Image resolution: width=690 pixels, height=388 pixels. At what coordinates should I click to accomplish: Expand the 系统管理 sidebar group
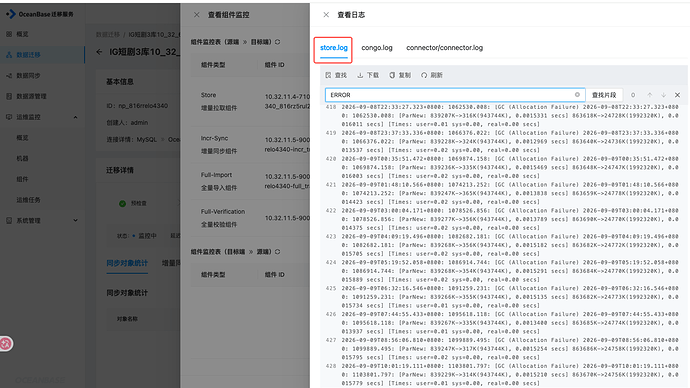coord(75,220)
